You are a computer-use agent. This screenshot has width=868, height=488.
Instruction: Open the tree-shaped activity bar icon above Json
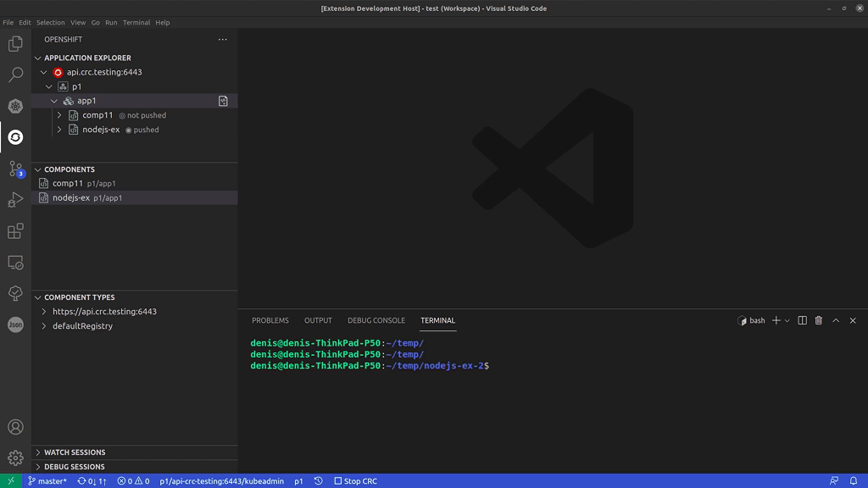point(15,293)
